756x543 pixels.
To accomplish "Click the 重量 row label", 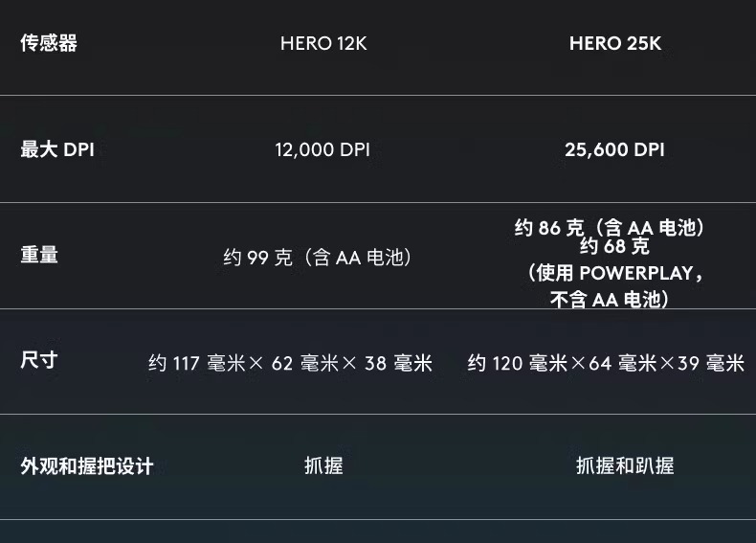I will [x=39, y=255].
